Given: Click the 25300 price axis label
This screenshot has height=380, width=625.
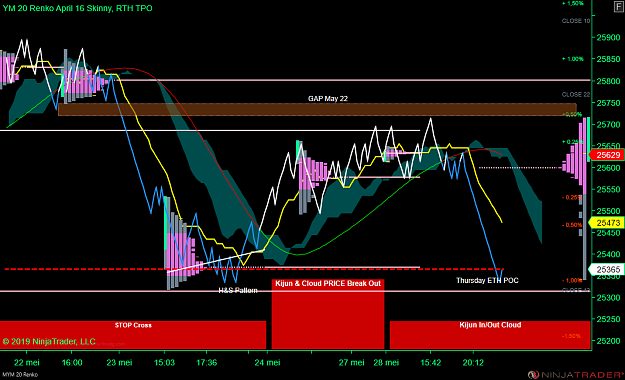Looking at the screenshot, I should point(608,297).
